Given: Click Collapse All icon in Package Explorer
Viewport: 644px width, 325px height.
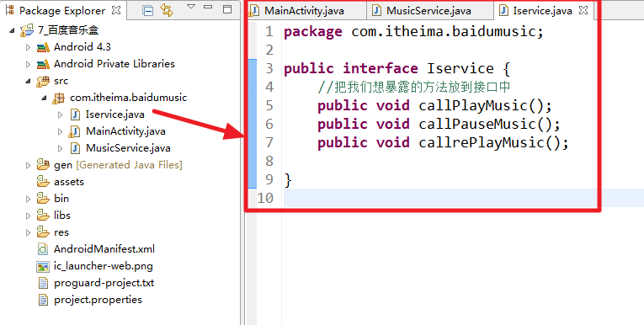Looking at the screenshot, I should 147,11.
